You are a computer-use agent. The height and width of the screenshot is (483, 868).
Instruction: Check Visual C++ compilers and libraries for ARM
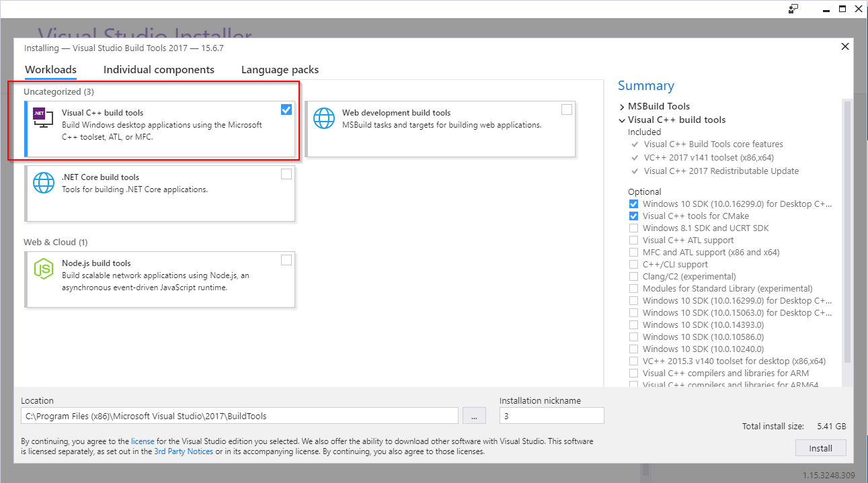tap(633, 373)
